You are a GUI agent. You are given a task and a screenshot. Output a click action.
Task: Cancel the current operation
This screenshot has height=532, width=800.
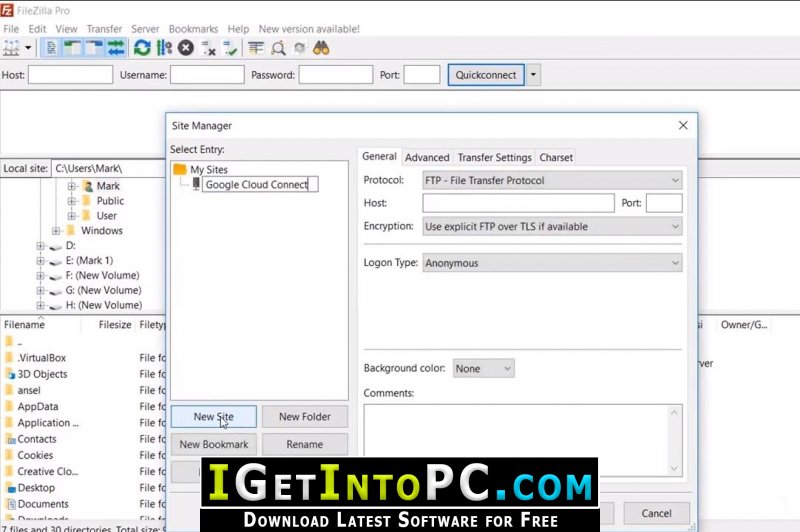click(x=186, y=48)
